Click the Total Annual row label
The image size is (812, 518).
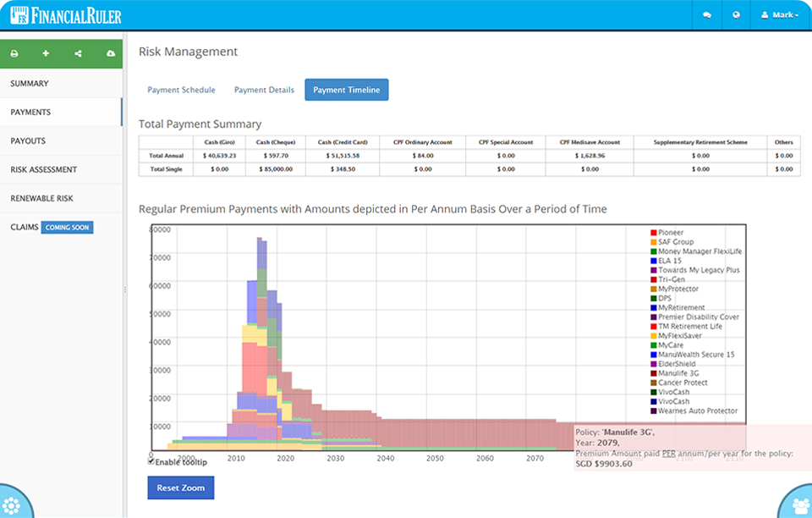click(x=167, y=156)
